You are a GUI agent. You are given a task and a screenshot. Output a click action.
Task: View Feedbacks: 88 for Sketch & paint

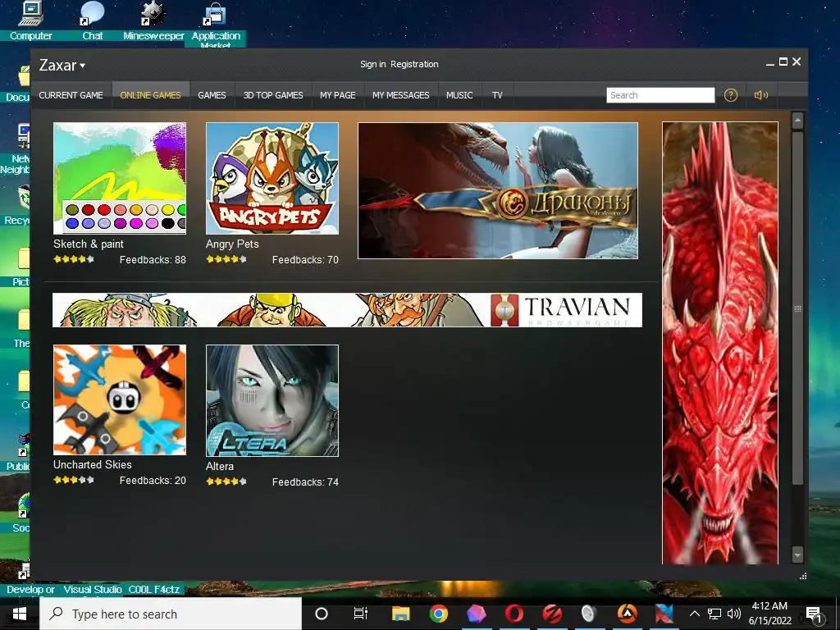[153, 260]
